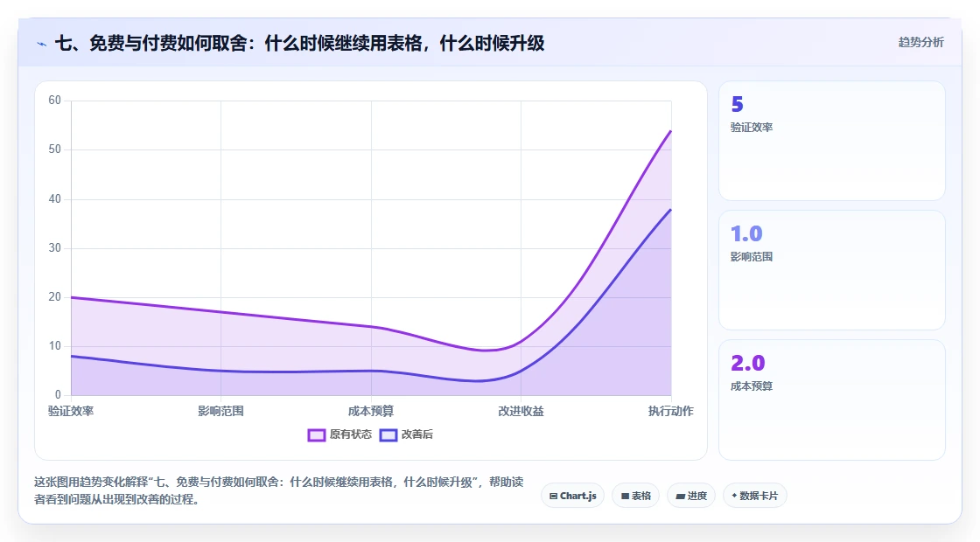This screenshot has height=542, width=980.
Task: Click the 成本预算 x-axis label
Action: coord(371,411)
